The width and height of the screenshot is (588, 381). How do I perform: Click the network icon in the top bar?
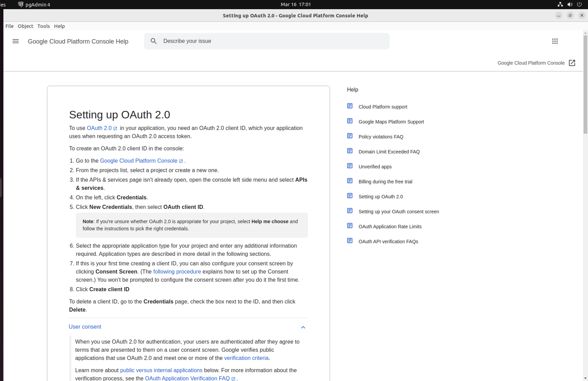click(x=560, y=4)
